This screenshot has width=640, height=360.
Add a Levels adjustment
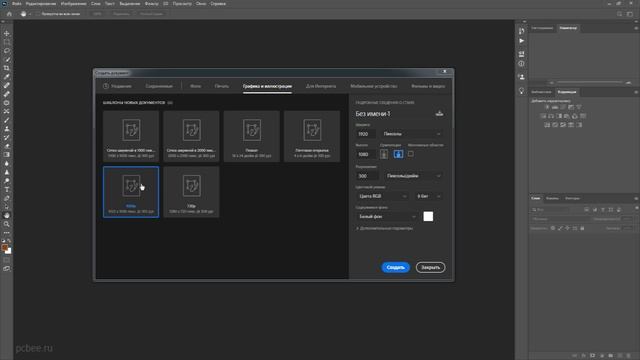555,107
